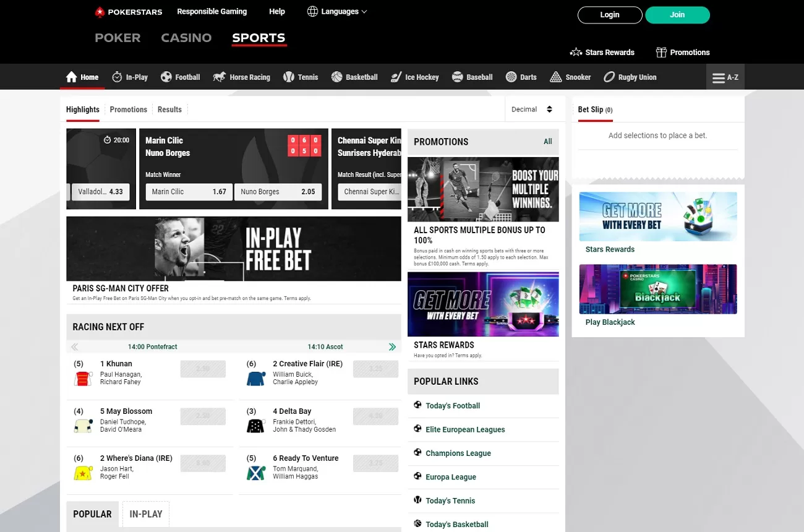Click the green Join button
The height and width of the screenshot is (532, 804).
pos(677,15)
